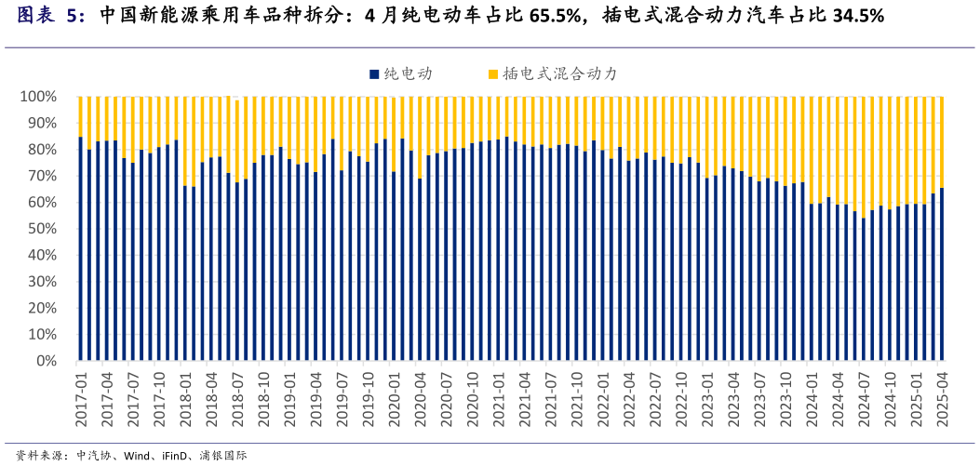Click the blue 纯电动 legend swatch
This screenshot has height=466, width=980.
374,74
